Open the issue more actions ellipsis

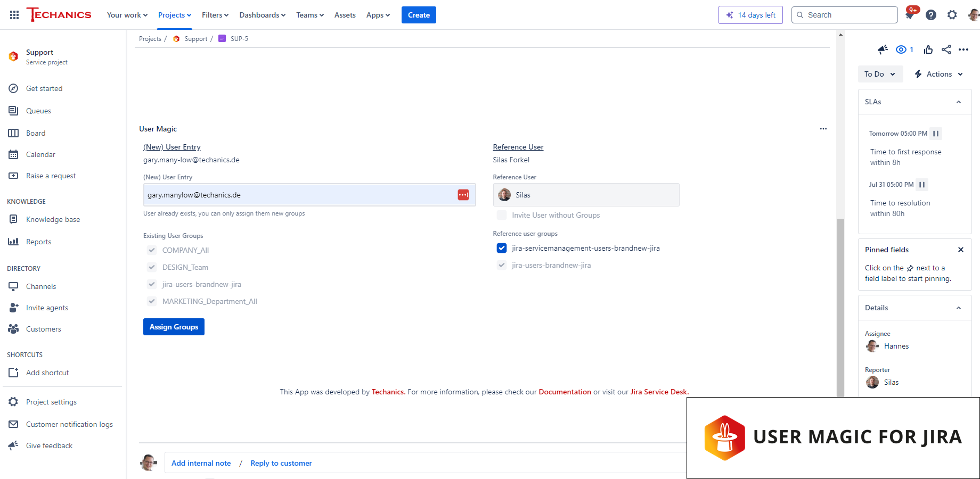[x=963, y=49]
